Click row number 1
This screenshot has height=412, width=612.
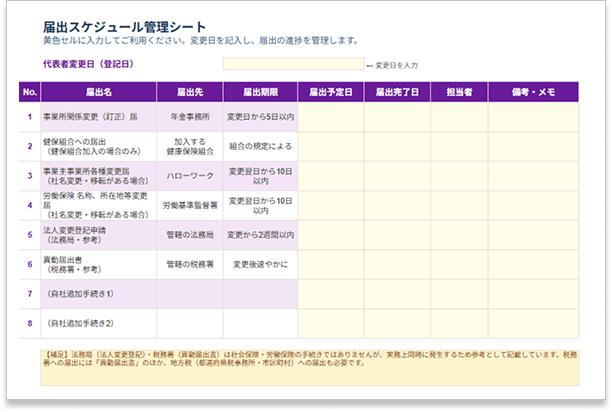30,117
